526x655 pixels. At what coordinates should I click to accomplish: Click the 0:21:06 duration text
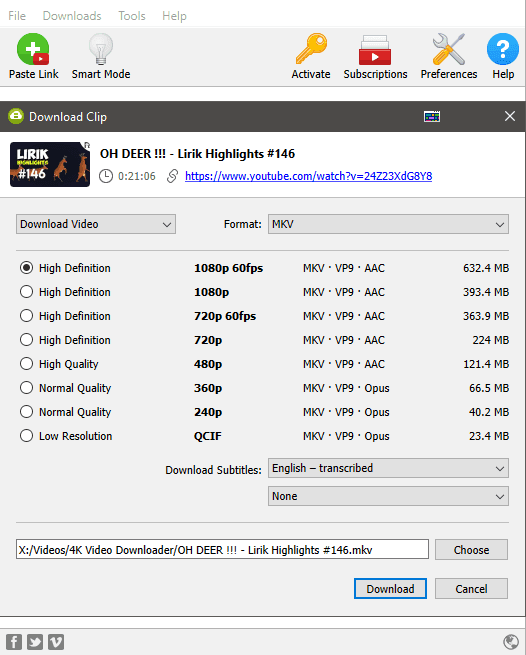pos(137,176)
